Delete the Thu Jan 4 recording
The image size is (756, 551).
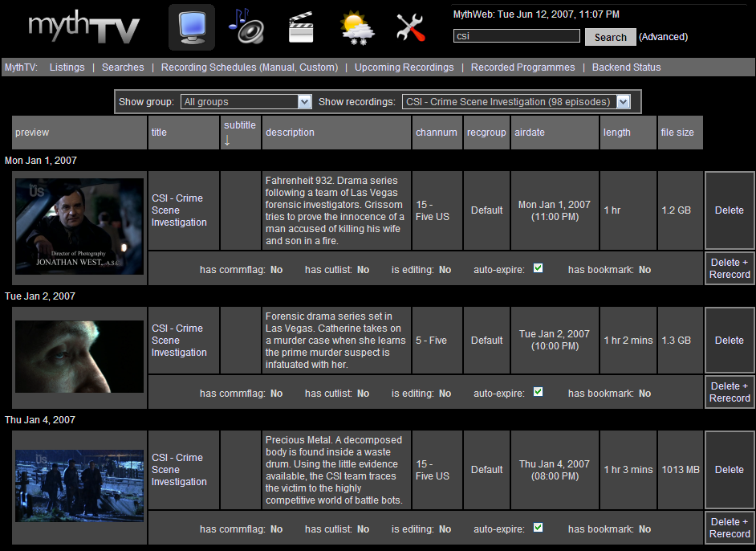[730, 469]
